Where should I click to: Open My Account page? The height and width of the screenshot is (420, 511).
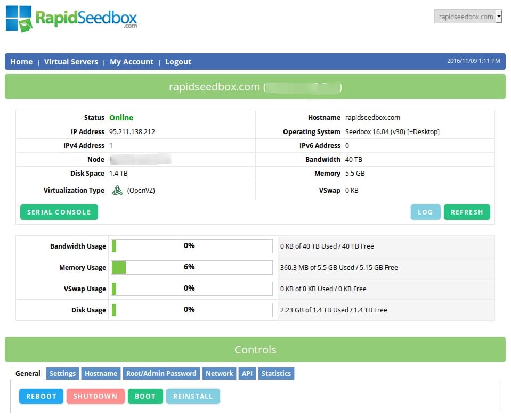pyautogui.click(x=131, y=62)
